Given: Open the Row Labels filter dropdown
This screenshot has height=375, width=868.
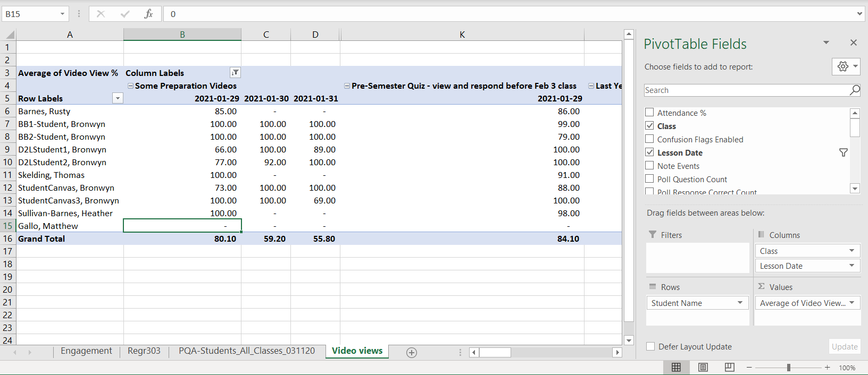Looking at the screenshot, I should (118, 98).
